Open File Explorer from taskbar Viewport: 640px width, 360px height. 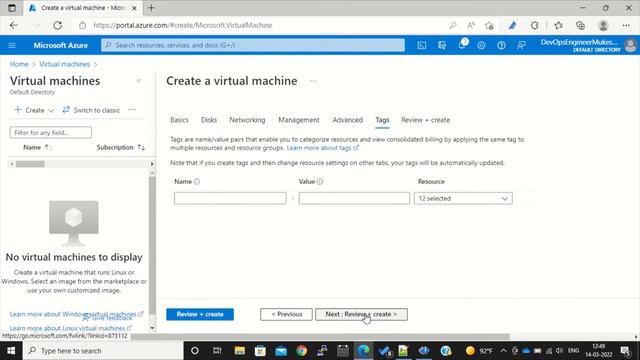[240, 351]
